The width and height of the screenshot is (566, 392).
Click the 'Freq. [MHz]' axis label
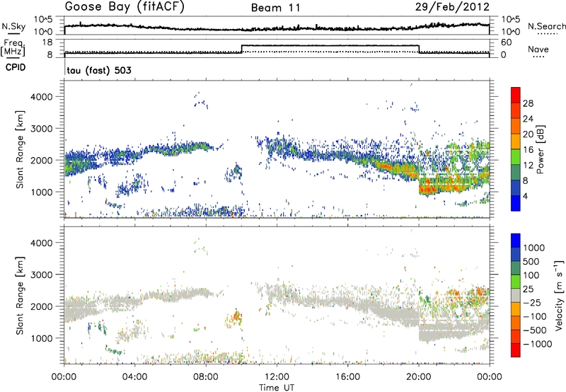(13, 47)
